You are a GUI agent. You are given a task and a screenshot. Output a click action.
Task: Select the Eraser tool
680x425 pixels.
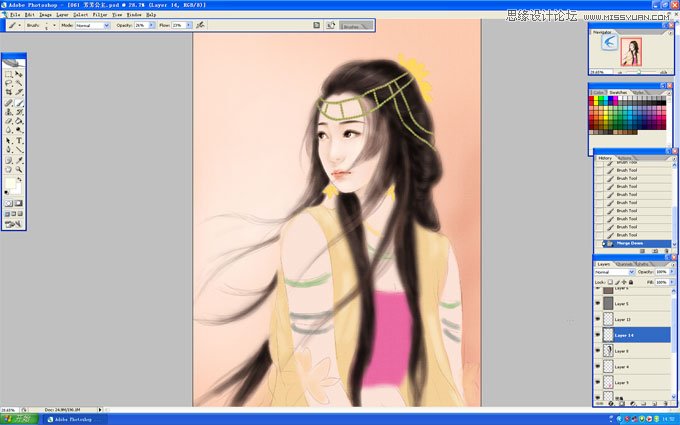tap(8, 121)
